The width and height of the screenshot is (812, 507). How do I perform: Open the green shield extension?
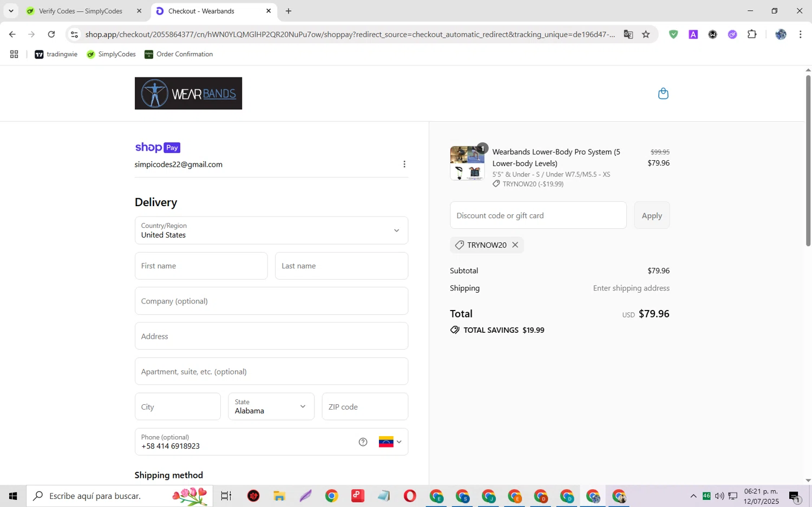[x=673, y=34]
